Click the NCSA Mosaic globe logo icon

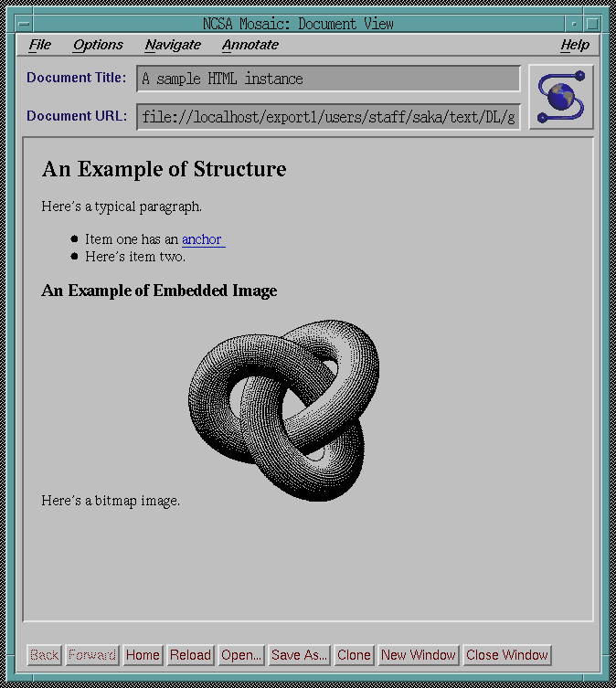(x=561, y=97)
